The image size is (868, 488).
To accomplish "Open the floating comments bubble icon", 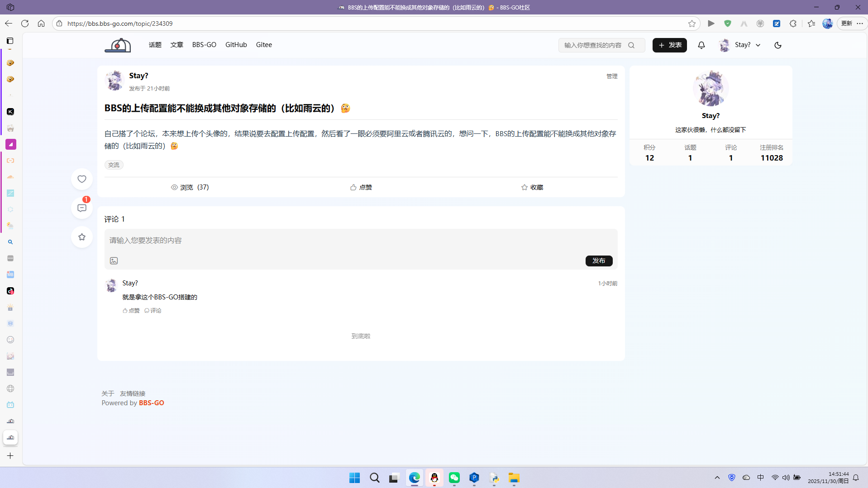I will (x=82, y=208).
